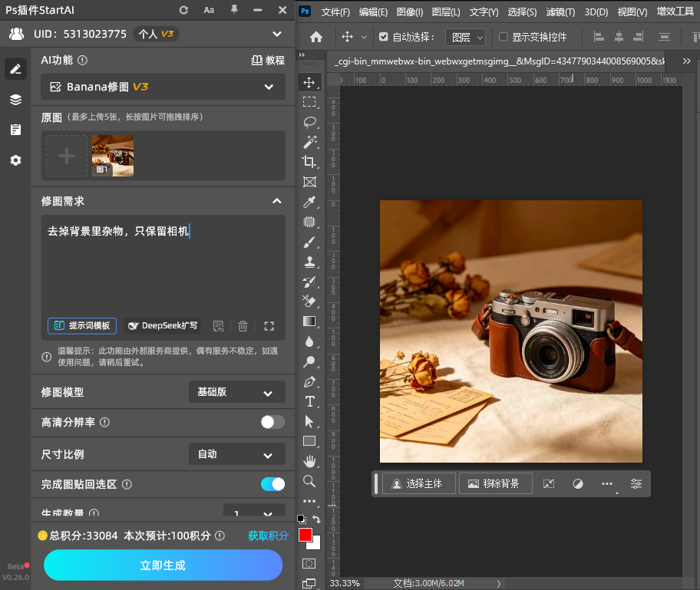Open the 文件(F) menu
This screenshot has height=590, width=700.
pos(335,12)
